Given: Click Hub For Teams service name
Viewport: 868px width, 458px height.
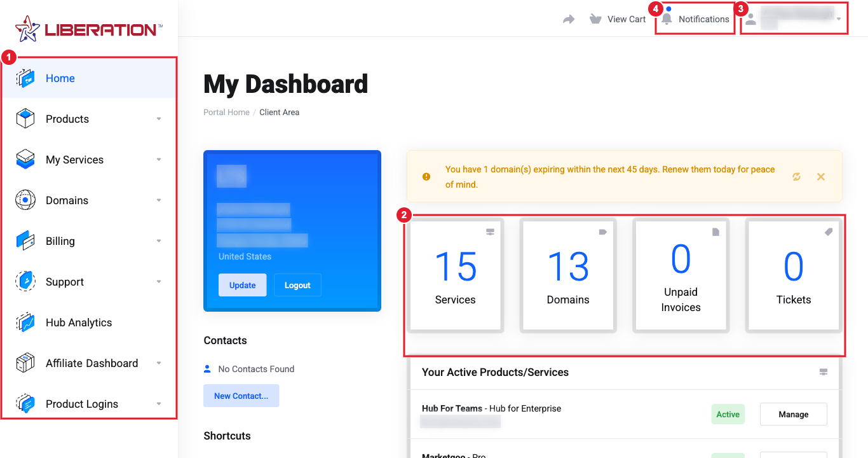Looking at the screenshot, I should pos(452,408).
